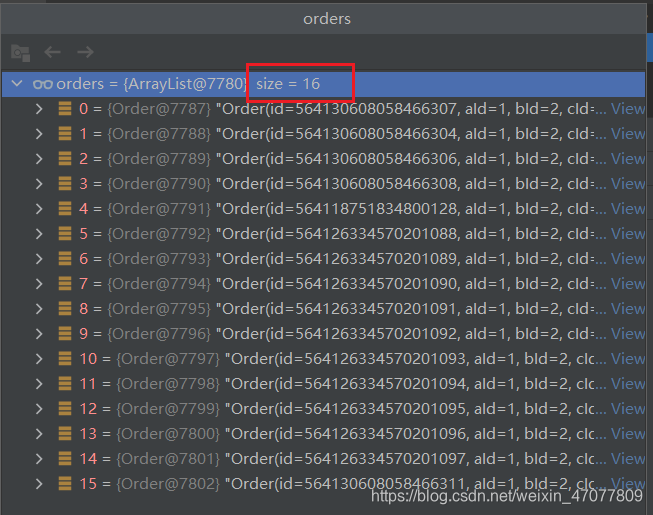Select row with id=564126334570201097
This screenshot has width=653, height=515.
324,459
